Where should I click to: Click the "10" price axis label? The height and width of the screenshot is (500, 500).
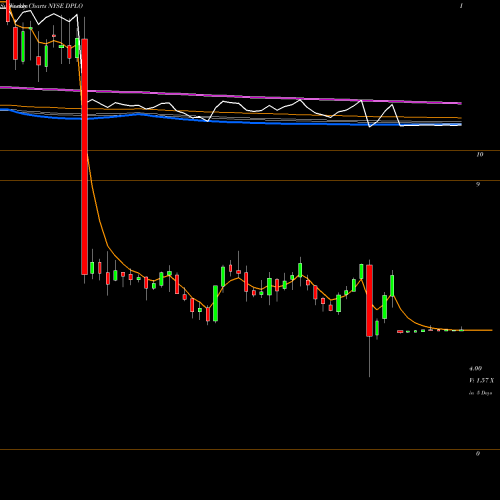click(x=479, y=154)
